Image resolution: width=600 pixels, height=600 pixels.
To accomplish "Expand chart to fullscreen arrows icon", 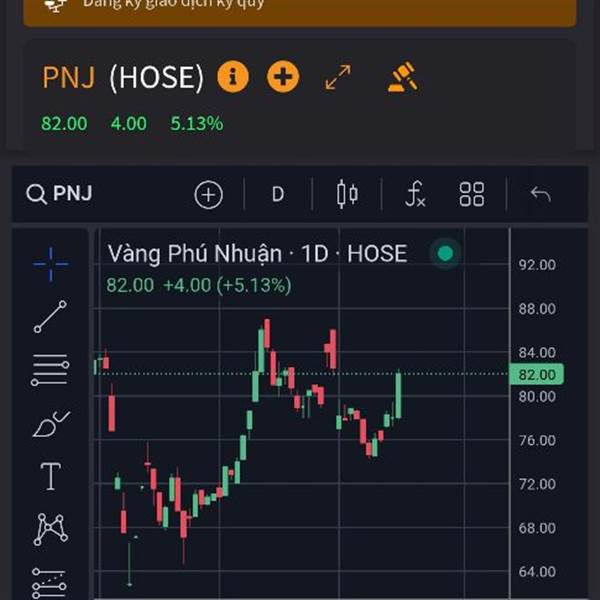I will click(x=338, y=77).
